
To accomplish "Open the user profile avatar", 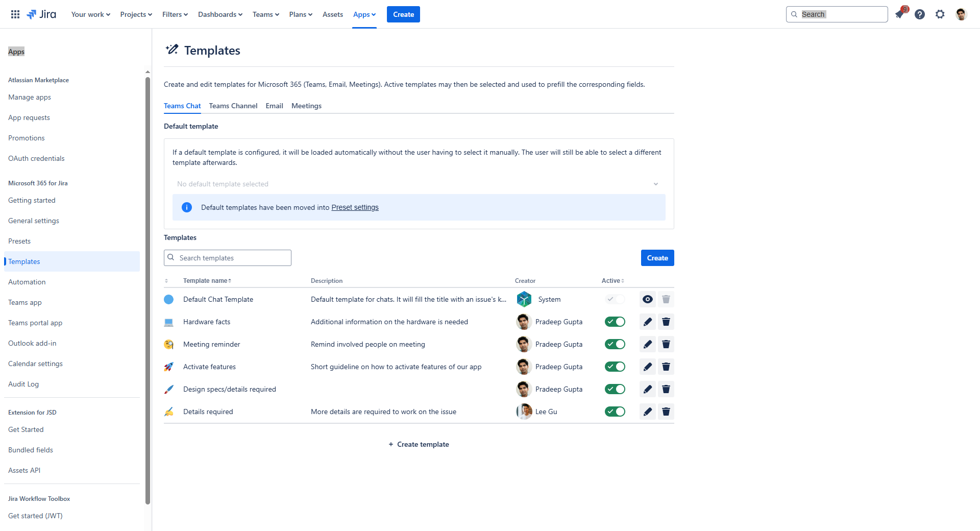I will (x=961, y=14).
